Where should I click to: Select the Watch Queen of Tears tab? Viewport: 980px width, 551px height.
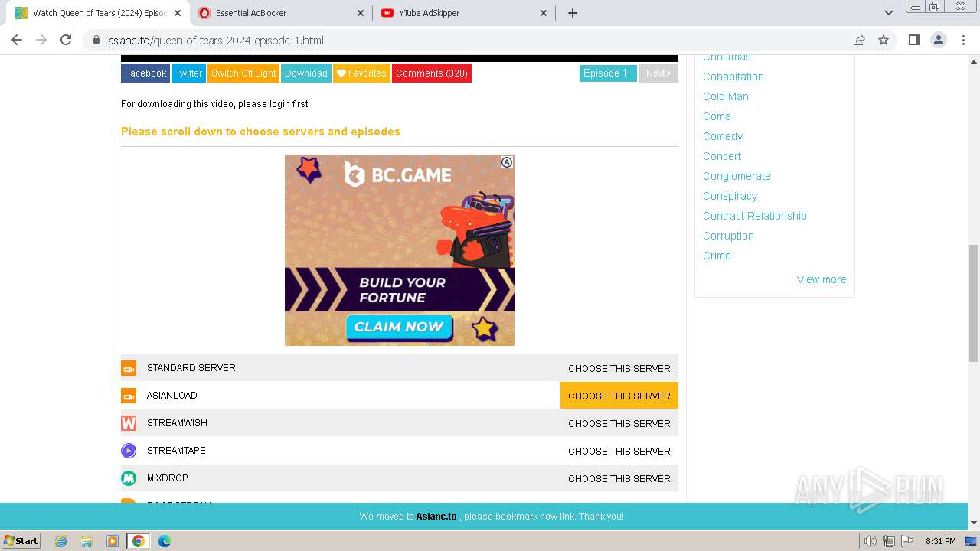coord(98,13)
